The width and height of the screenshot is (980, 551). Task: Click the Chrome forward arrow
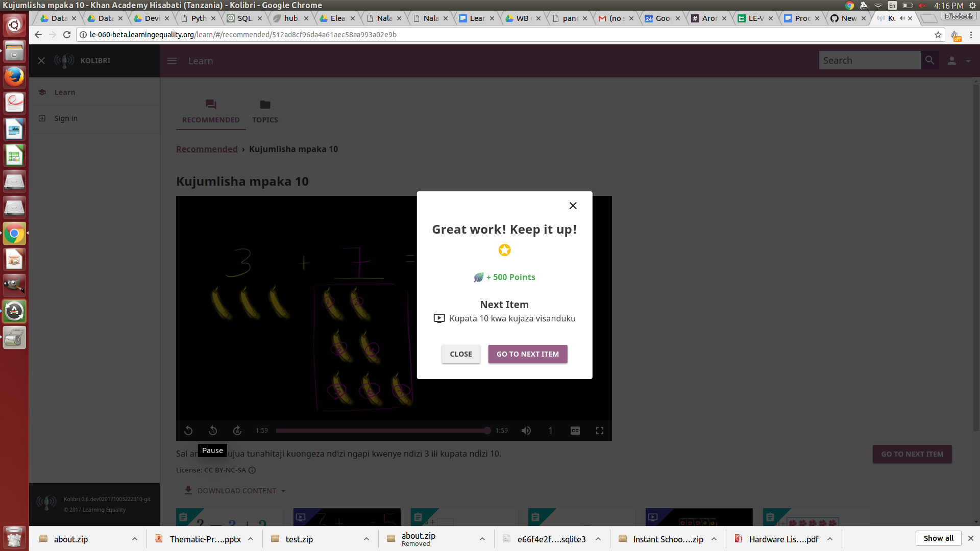tap(52, 35)
